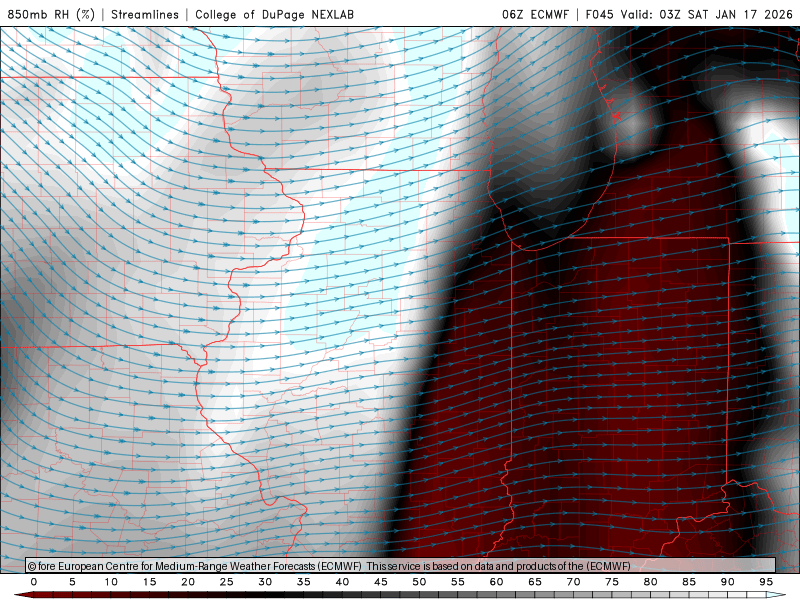Click the "70" value on the color scale

(x=573, y=582)
